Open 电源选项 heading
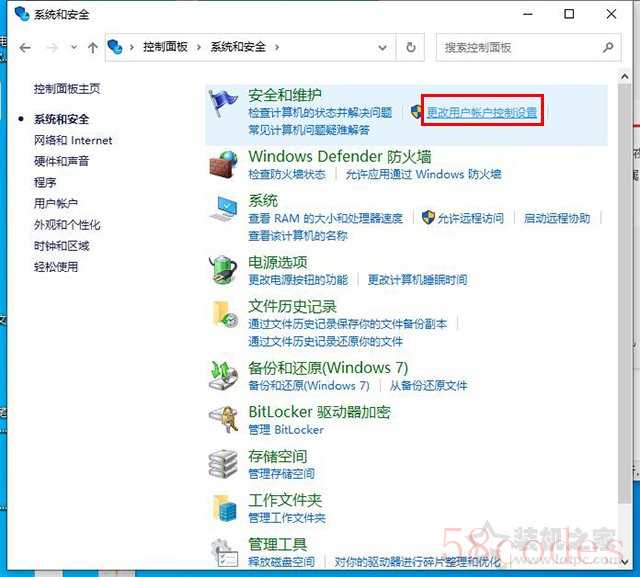Viewport: 640px width, 577px height. [x=278, y=262]
